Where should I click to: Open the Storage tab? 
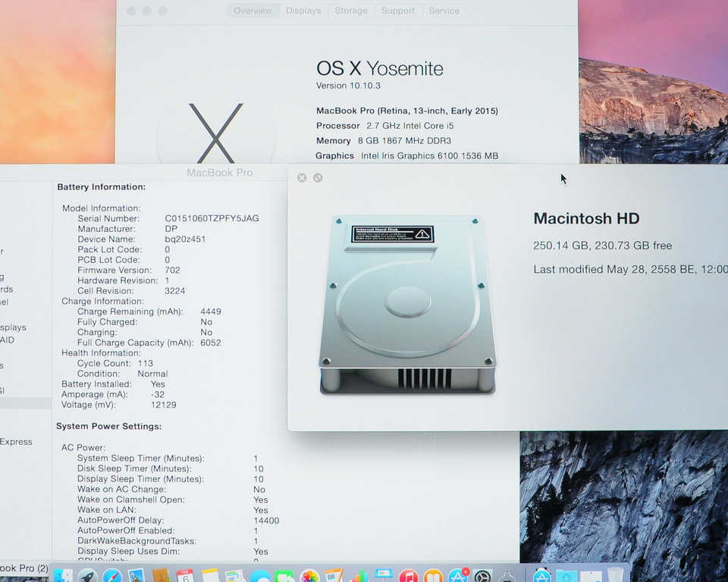point(351,11)
